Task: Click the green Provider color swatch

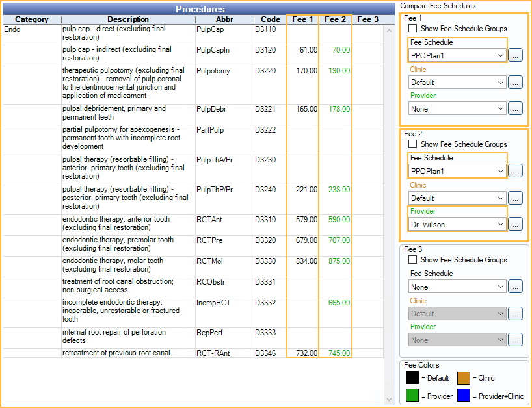Action: 412,394
